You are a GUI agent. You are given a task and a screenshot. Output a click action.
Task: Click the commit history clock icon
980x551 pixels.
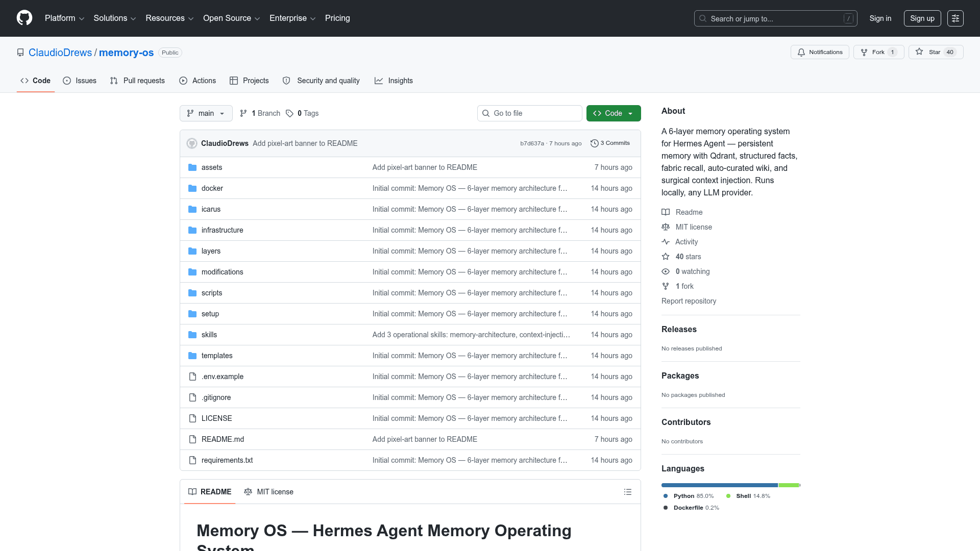pyautogui.click(x=594, y=143)
